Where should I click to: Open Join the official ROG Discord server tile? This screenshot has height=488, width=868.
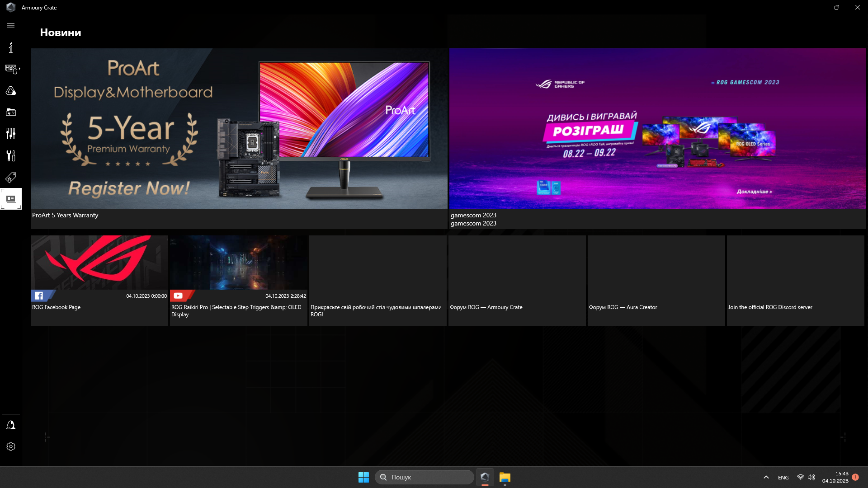pos(796,280)
